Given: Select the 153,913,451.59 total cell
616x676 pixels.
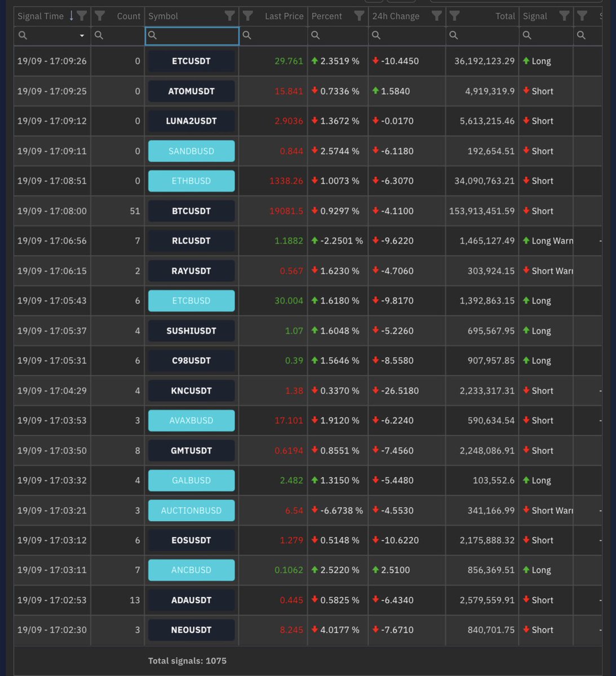Looking at the screenshot, I should (482, 211).
